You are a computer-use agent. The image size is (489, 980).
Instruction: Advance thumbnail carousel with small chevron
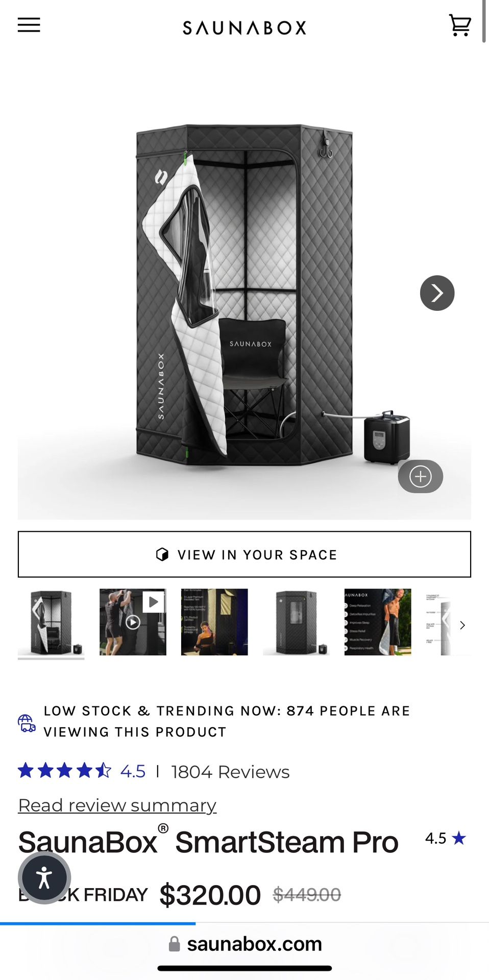[x=462, y=625]
